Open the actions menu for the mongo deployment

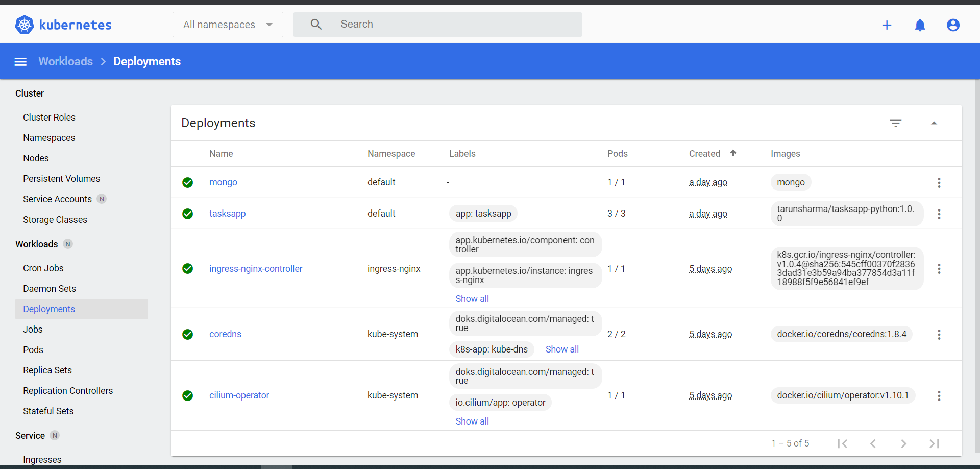pyautogui.click(x=939, y=182)
